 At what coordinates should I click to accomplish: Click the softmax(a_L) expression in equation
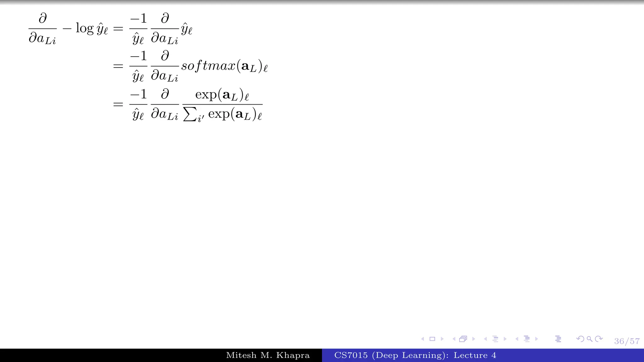point(225,66)
